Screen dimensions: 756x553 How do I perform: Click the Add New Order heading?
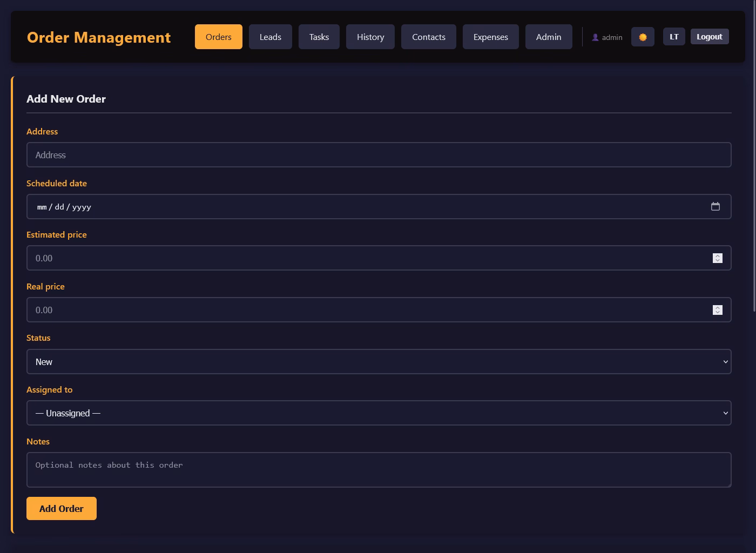click(x=66, y=99)
